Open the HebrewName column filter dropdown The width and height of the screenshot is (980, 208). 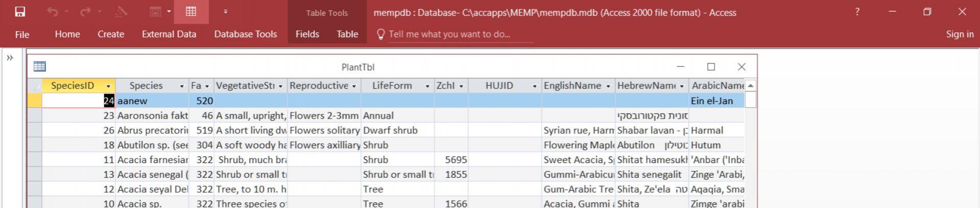(682, 86)
